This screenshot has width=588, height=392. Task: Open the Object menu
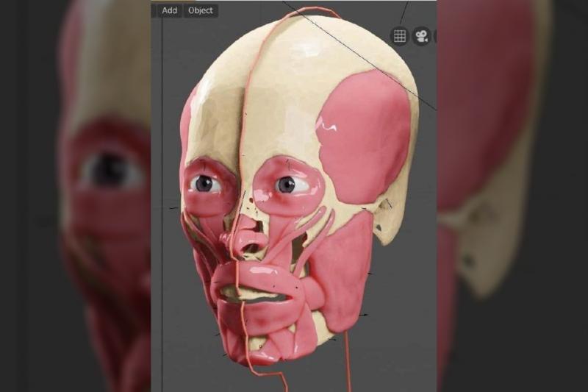click(x=200, y=10)
